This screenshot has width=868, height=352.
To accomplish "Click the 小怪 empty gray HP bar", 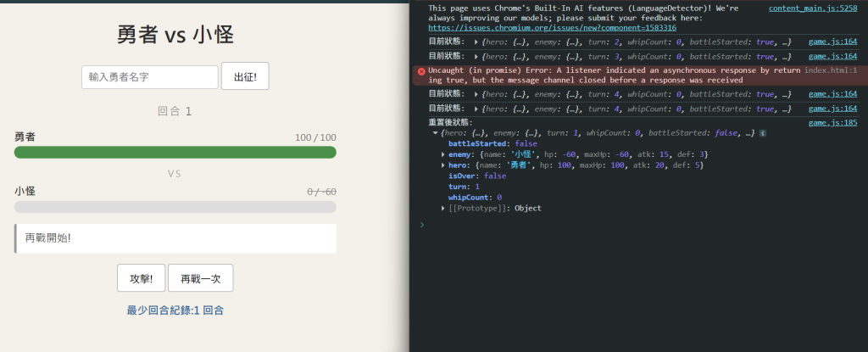I will [x=175, y=207].
